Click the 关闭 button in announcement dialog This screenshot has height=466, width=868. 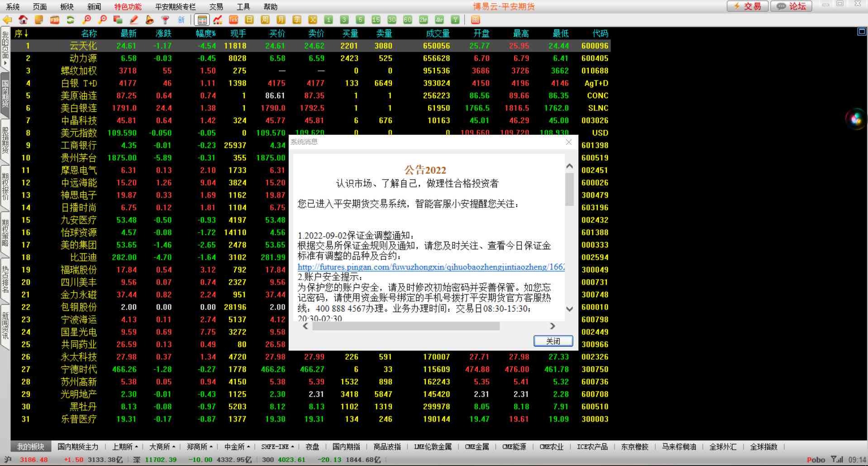tap(553, 341)
